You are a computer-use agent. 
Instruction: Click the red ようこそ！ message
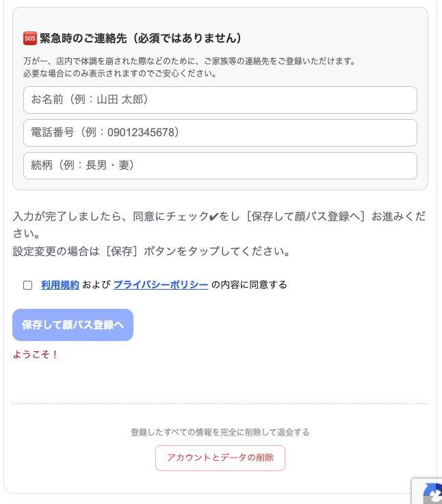[36, 355]
